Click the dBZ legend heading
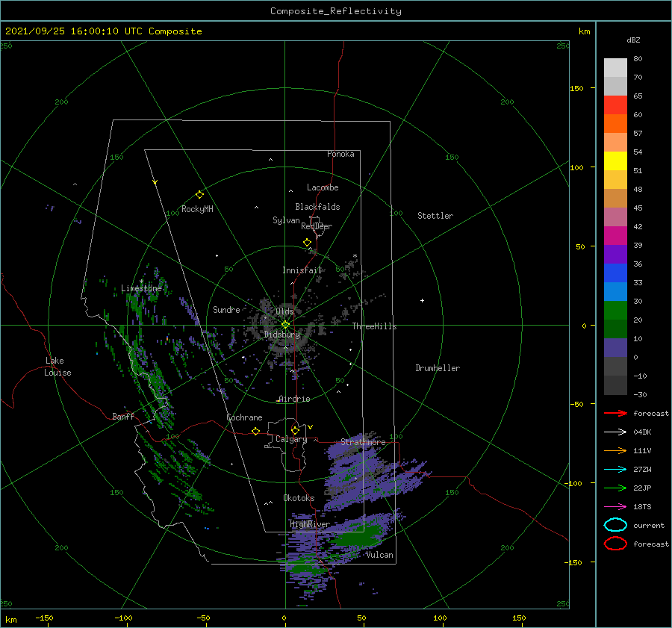 pos(633,40)
